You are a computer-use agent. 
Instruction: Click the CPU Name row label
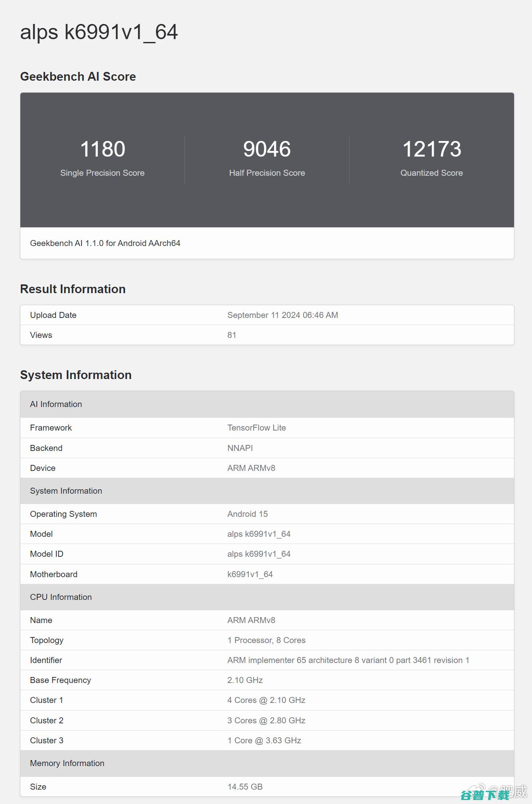coord(41,620)
